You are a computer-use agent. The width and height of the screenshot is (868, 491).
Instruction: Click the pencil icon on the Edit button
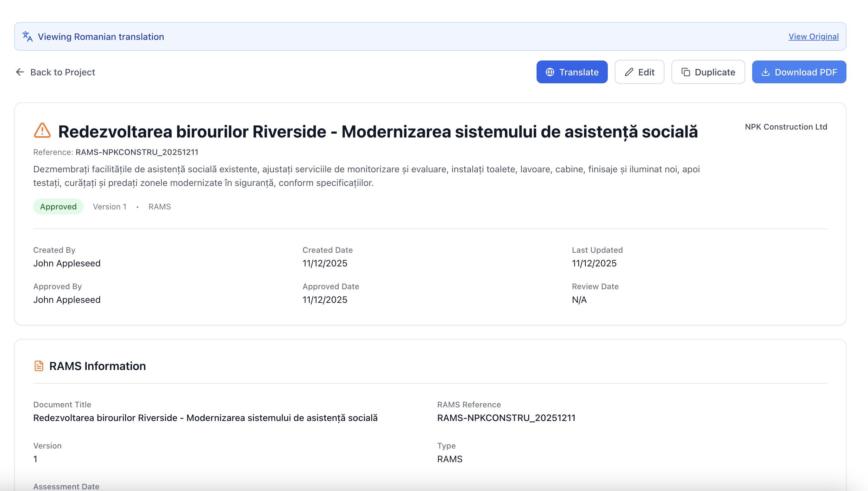click(629, 72)
